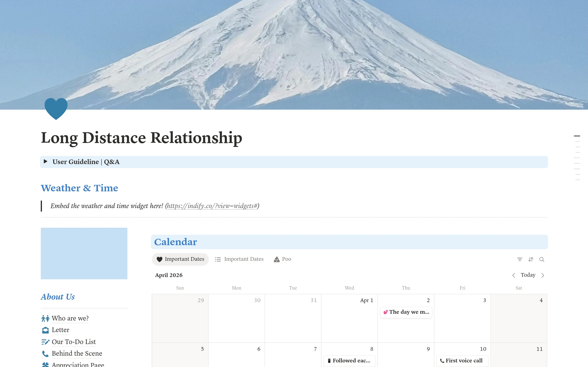This screenshot has height=367, width=588.
Task: Click the 'About Us' heading
Action: point(58,297)
